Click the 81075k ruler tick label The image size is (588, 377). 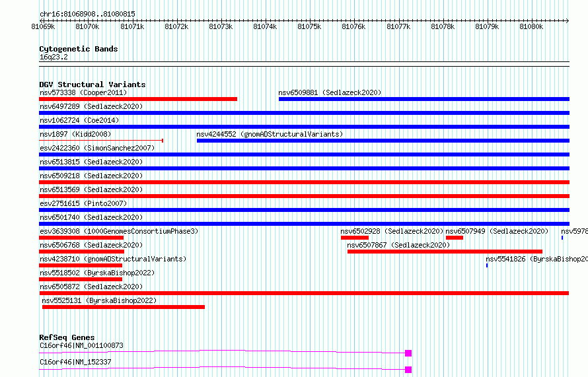[x=309, y=26]
